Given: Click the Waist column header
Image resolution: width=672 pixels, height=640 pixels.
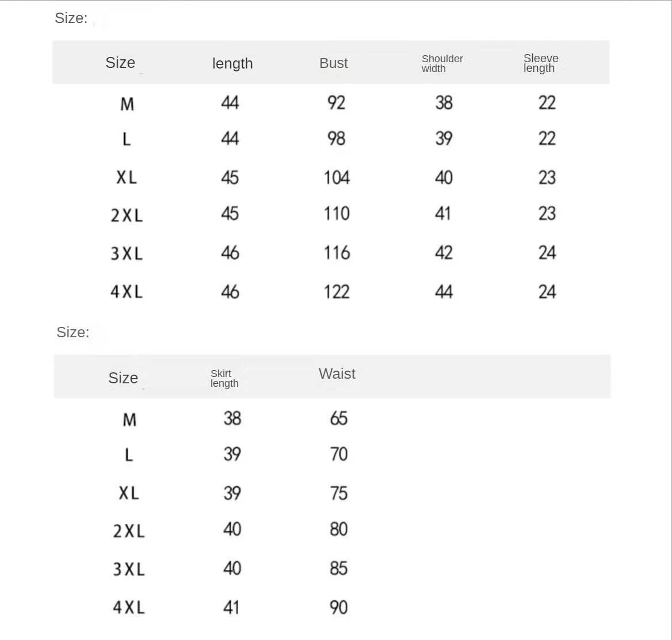Looking at the screenshot, I should 337,374.
